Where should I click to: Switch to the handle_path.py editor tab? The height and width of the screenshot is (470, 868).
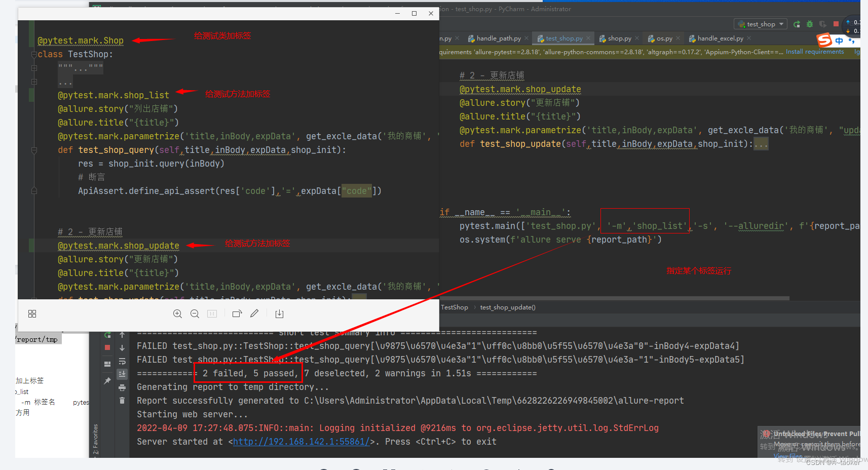pyautogui.click(x=498, y=38)
